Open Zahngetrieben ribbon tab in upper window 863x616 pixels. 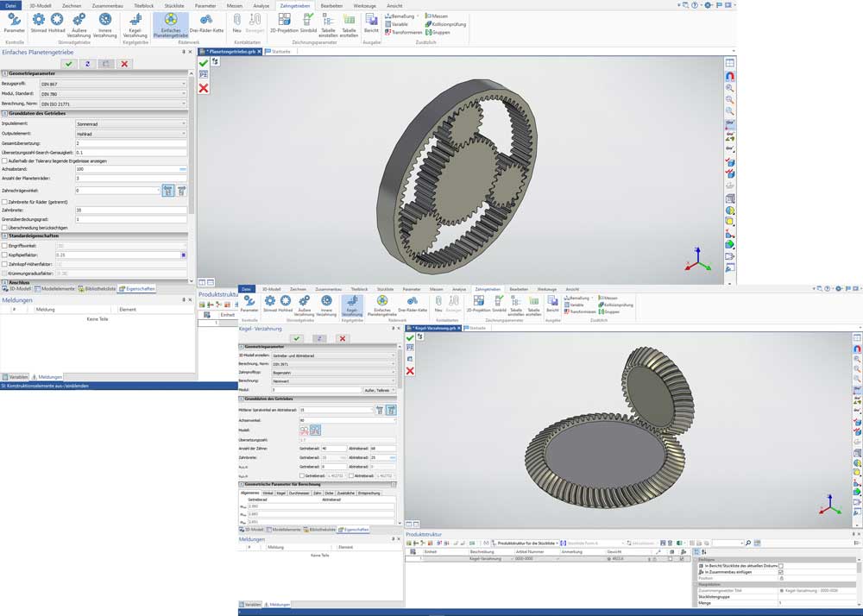coord(295,5)
